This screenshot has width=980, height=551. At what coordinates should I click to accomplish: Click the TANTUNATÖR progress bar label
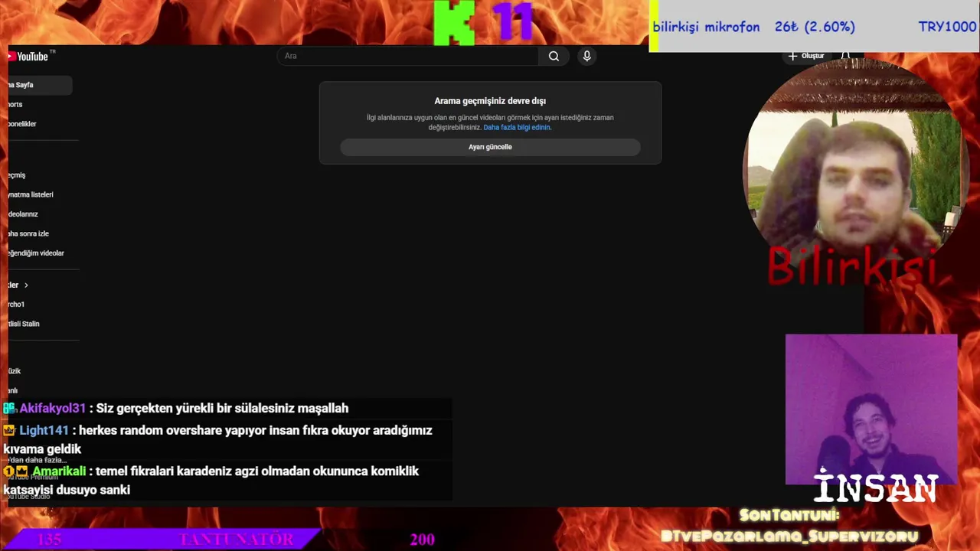click(237, 540)
